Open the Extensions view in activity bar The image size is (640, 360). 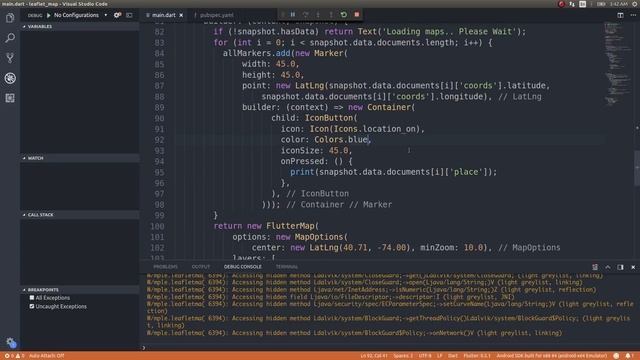(10, 98)
